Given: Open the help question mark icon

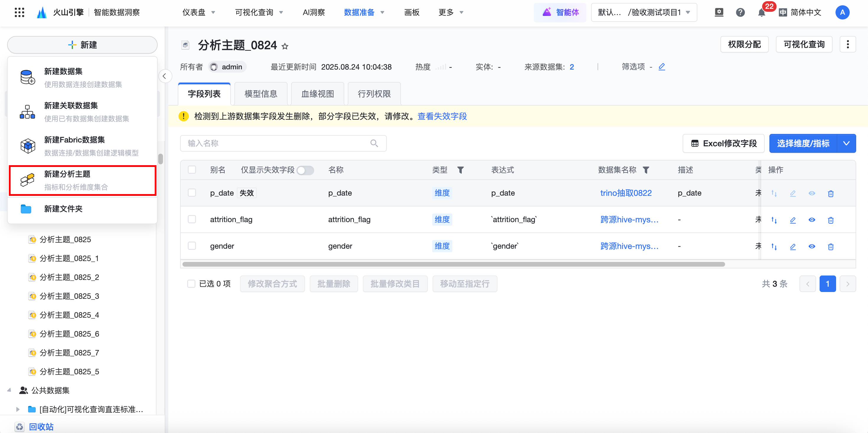Looking at the screenshot, I should pyautogui.click(x=740, y=13).
